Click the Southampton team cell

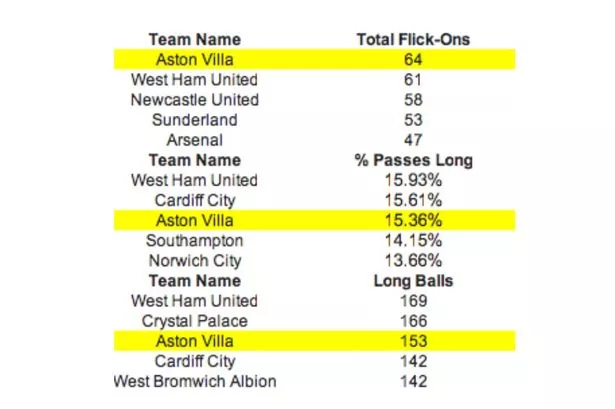(195, 241)
